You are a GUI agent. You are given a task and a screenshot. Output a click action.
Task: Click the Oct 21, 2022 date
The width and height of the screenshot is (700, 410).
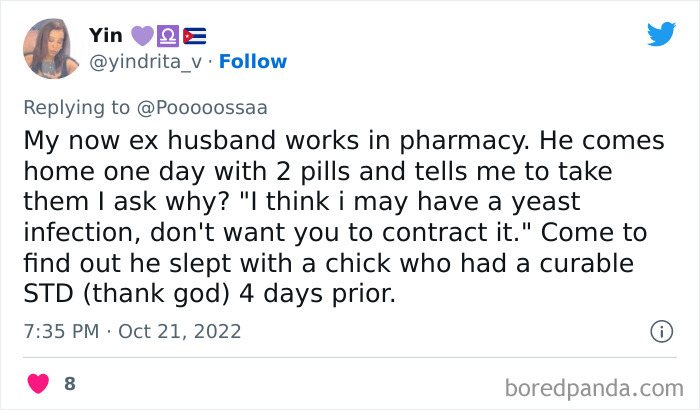[178, 330]
